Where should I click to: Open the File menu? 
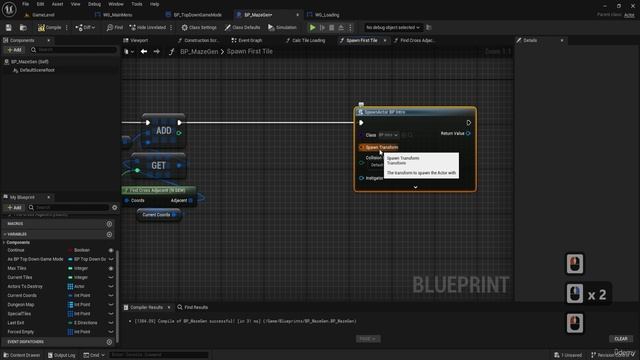click(x=25, y=4)
